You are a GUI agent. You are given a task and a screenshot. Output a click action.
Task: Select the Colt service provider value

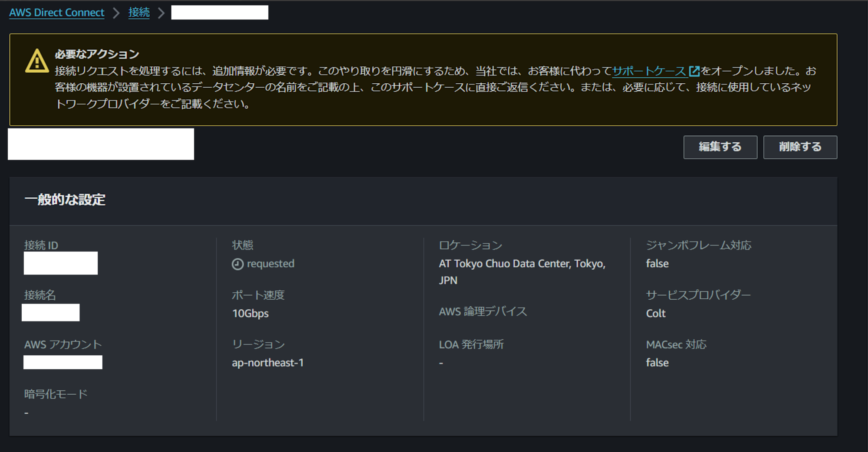pos(656,313)
